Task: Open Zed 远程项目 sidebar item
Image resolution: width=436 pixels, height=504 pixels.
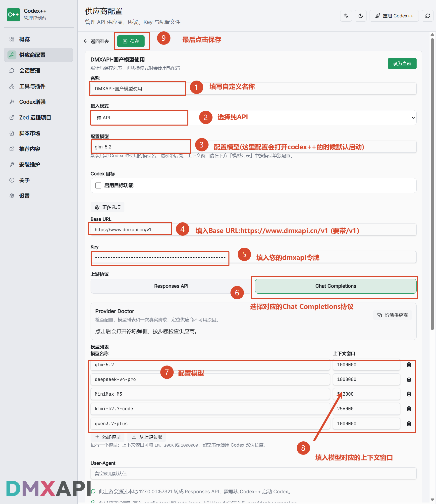Action: pos(38,118)
